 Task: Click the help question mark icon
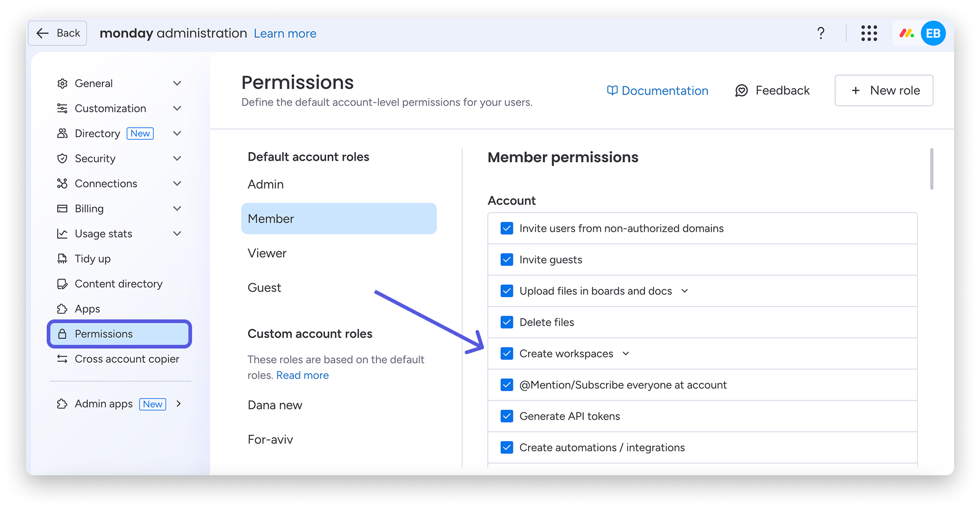[821, 33]
